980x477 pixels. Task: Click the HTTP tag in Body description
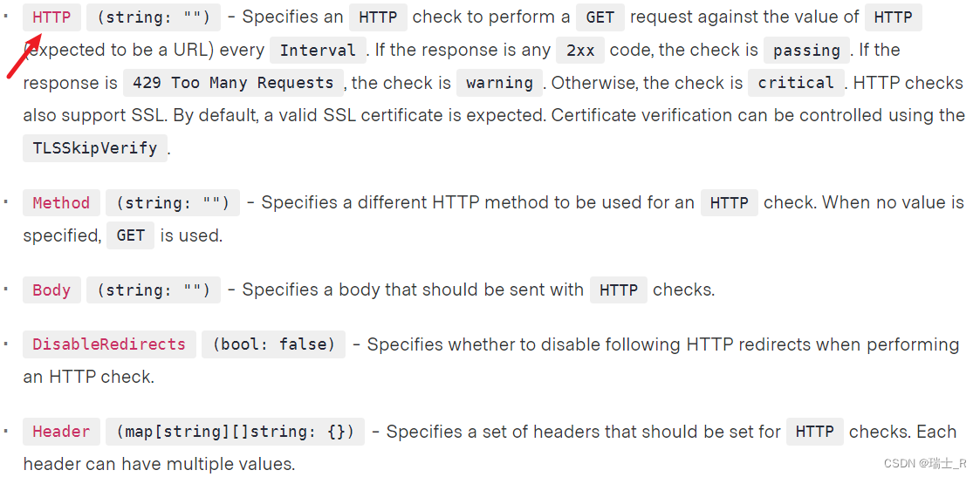click(619, 290)
